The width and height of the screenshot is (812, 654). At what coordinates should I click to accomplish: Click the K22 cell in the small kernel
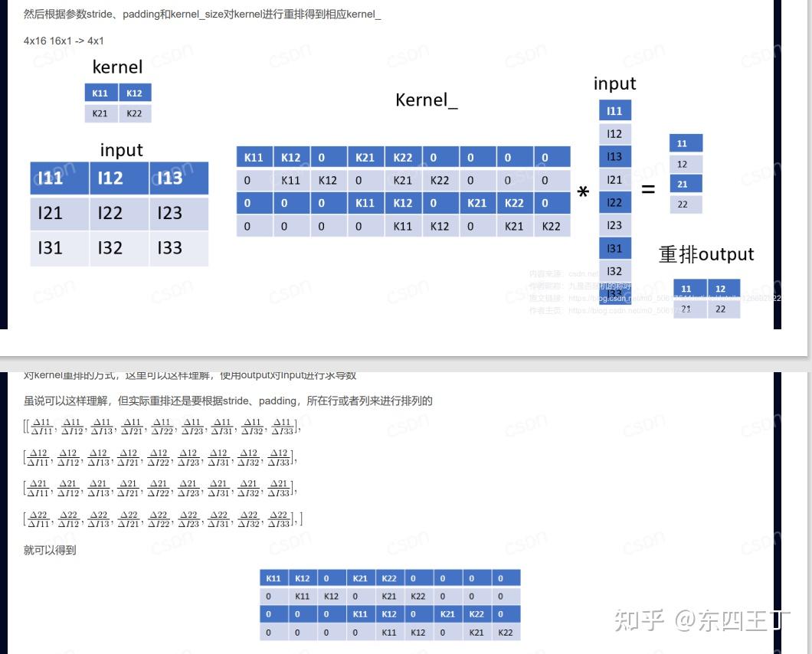coord(135,113)
